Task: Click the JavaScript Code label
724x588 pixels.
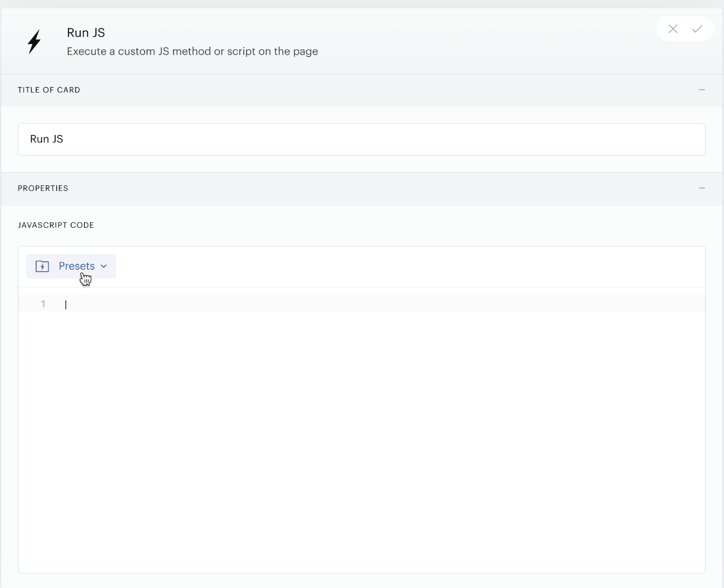Action: [x=56, y=225]
